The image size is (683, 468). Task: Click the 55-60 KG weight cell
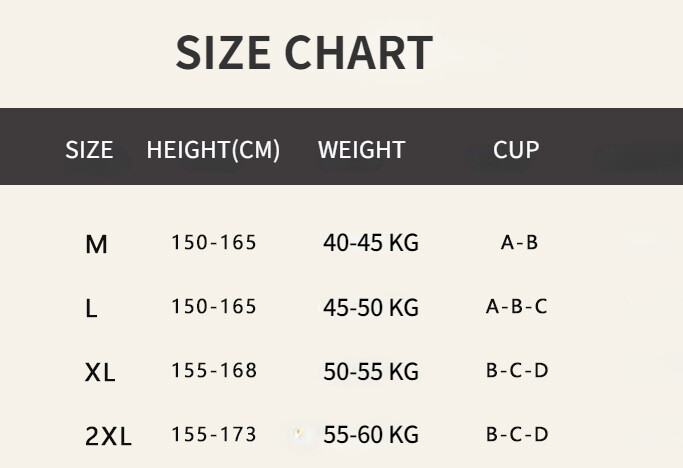(x=370, y=435)
